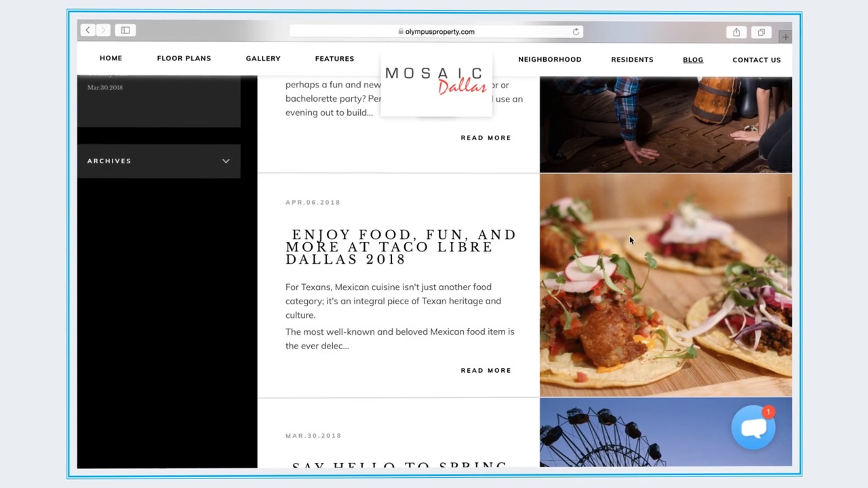This screenshot has height=488, width=868.
Task: Open the Share menu
Action: [736, 32]
